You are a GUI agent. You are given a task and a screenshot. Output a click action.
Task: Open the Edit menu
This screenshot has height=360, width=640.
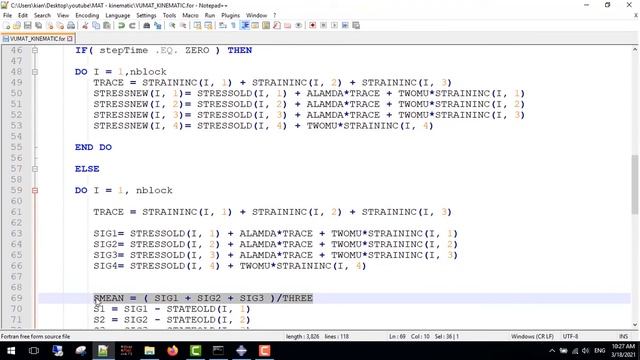coord(23,16)
